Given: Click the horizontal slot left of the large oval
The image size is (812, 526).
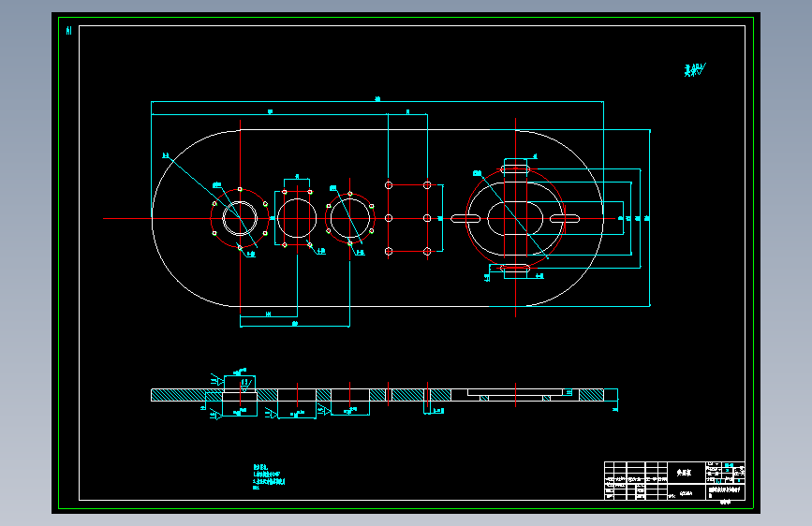Looking at the screenshot, I should tap(465, 218).
